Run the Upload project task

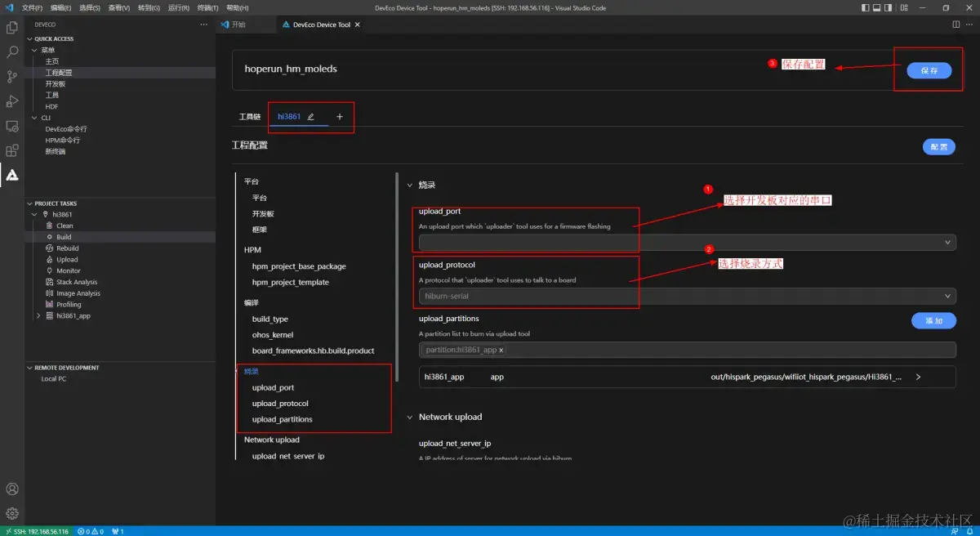click(67, 260)
